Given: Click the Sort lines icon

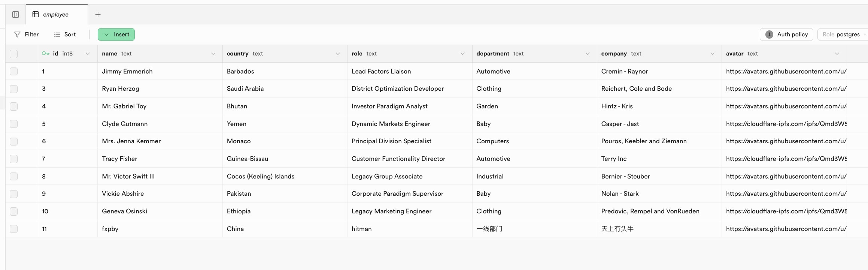Looking at the screenshot, I should pos(57,34).
